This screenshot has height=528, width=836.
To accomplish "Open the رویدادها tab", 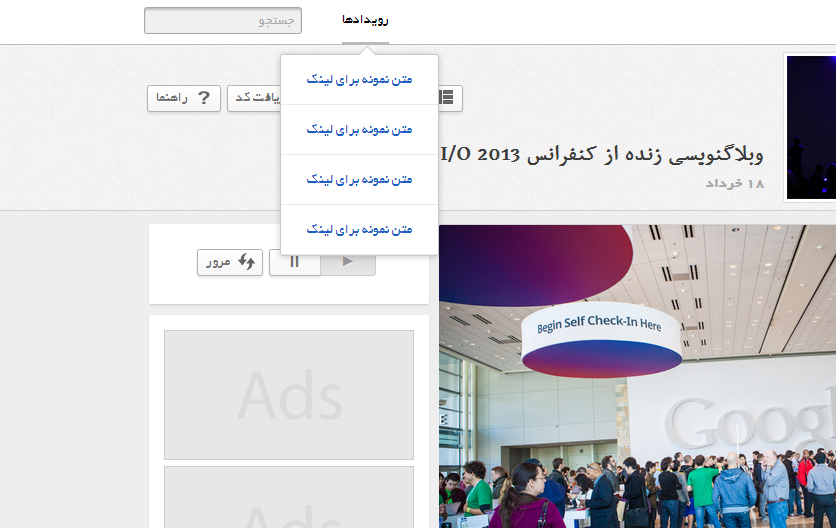I will 365,21.
